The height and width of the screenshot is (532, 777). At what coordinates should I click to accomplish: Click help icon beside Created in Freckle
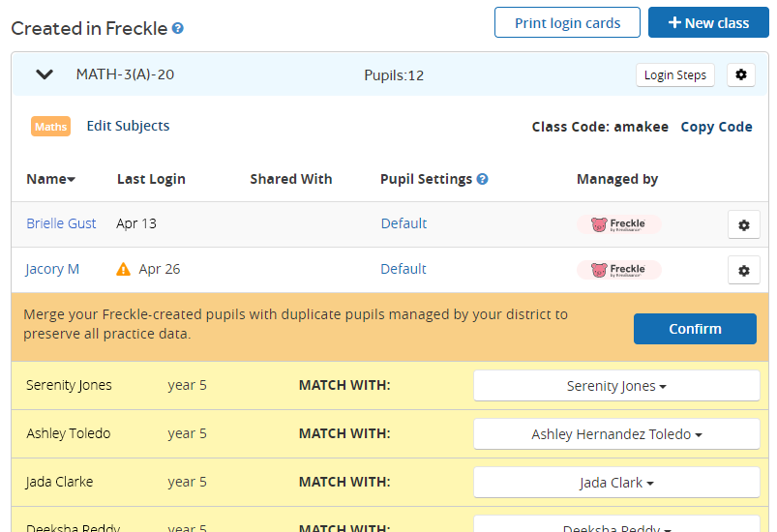point(177,28)
